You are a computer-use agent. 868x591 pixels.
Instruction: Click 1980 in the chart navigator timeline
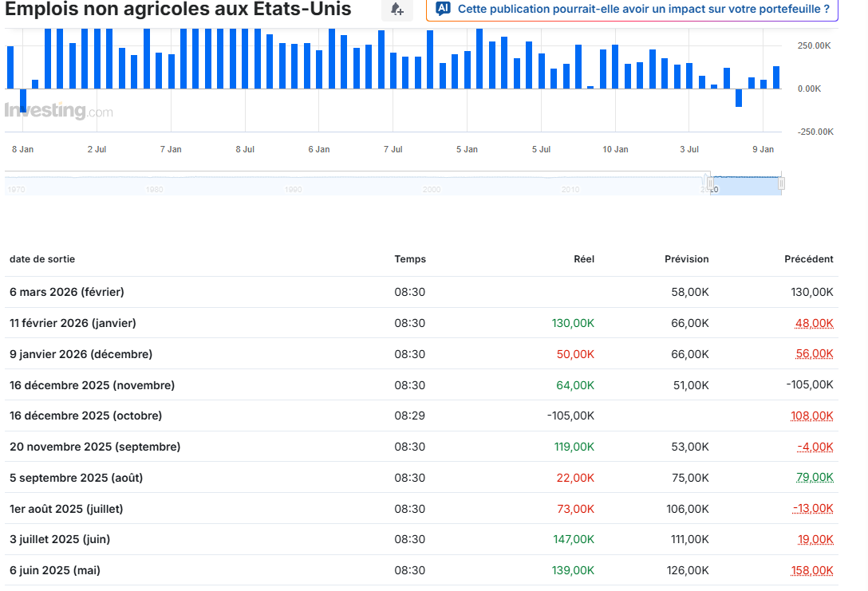[x=155, y=189]
